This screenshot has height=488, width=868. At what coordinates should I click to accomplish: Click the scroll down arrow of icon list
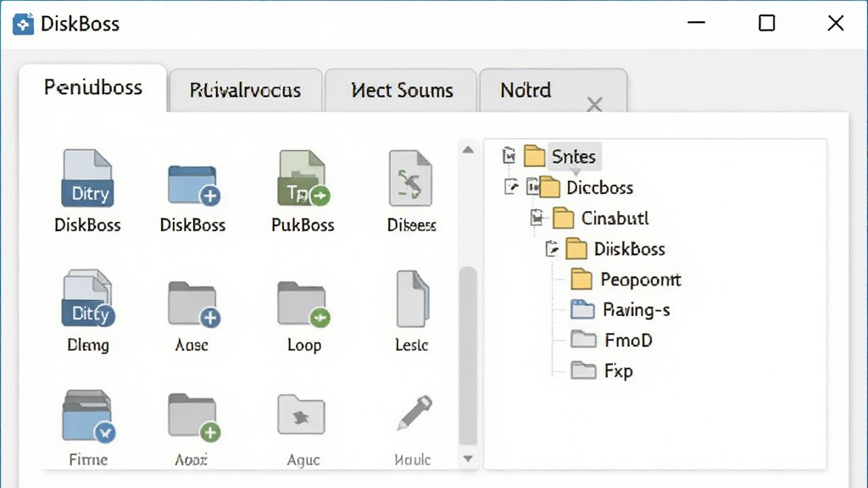point(468,458)
